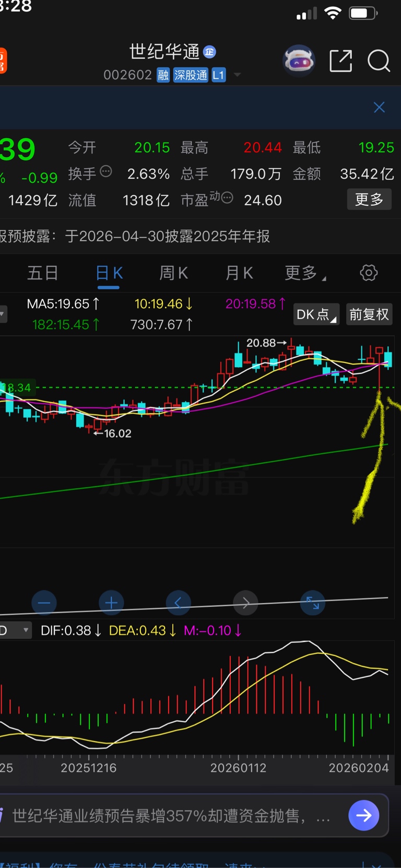401x868 pixels.
Task: Tap the 更多 button in quote panel
Action: (x=369, y=200)
